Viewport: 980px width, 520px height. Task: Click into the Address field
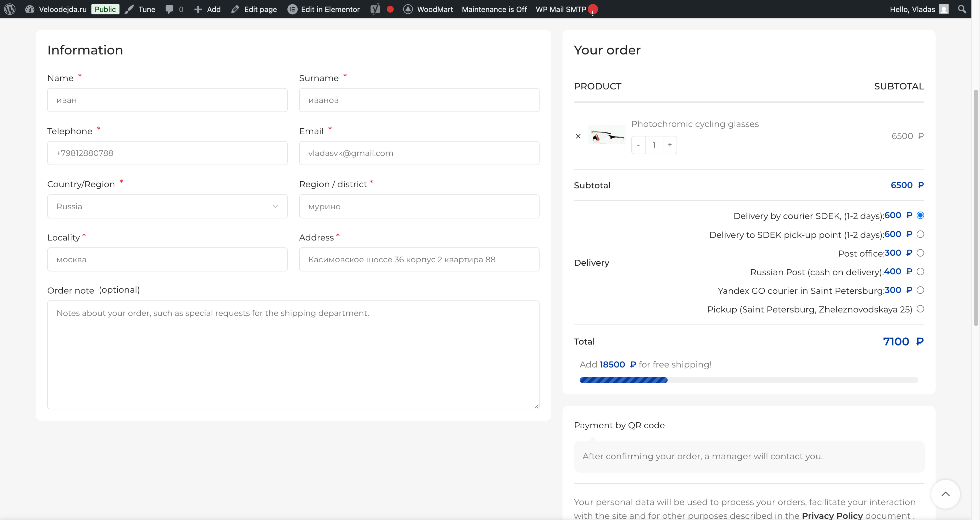(x=419, y=259)
